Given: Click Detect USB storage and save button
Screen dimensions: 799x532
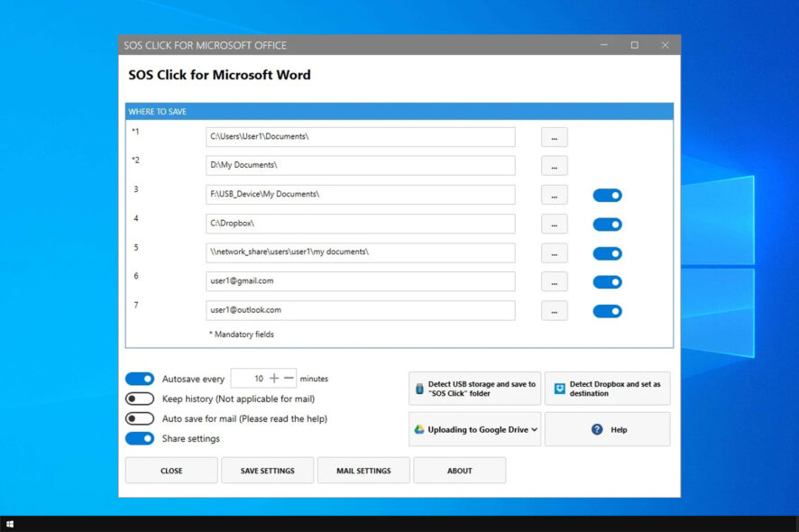Looking at the screenshot, I should [x=475, y=389].
